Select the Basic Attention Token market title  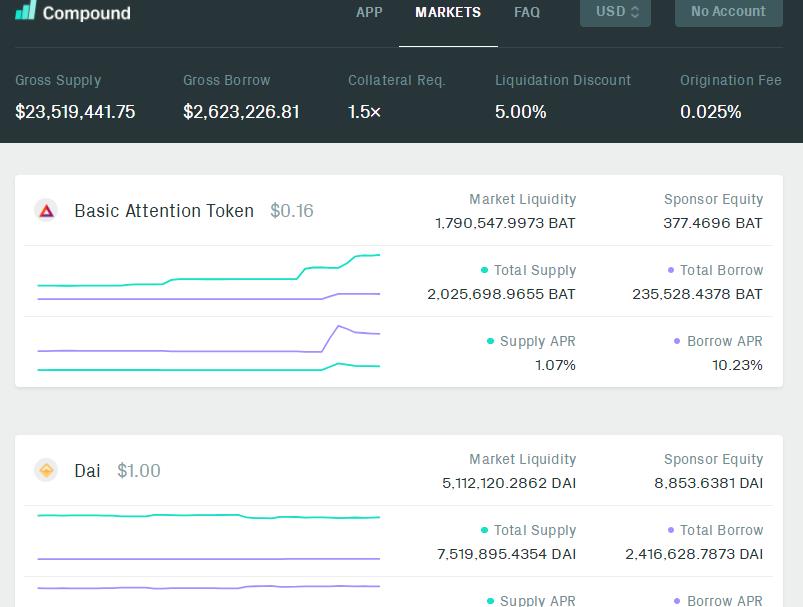[164, 211]
